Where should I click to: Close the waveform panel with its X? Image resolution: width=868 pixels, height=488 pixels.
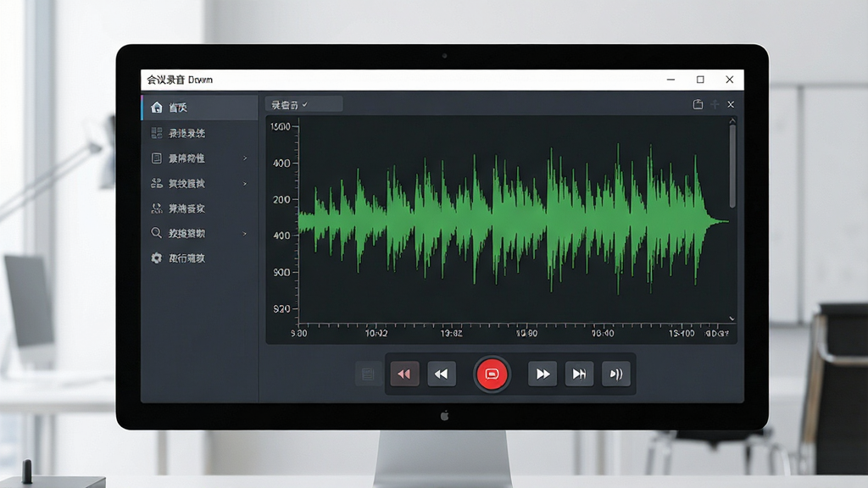731,104
